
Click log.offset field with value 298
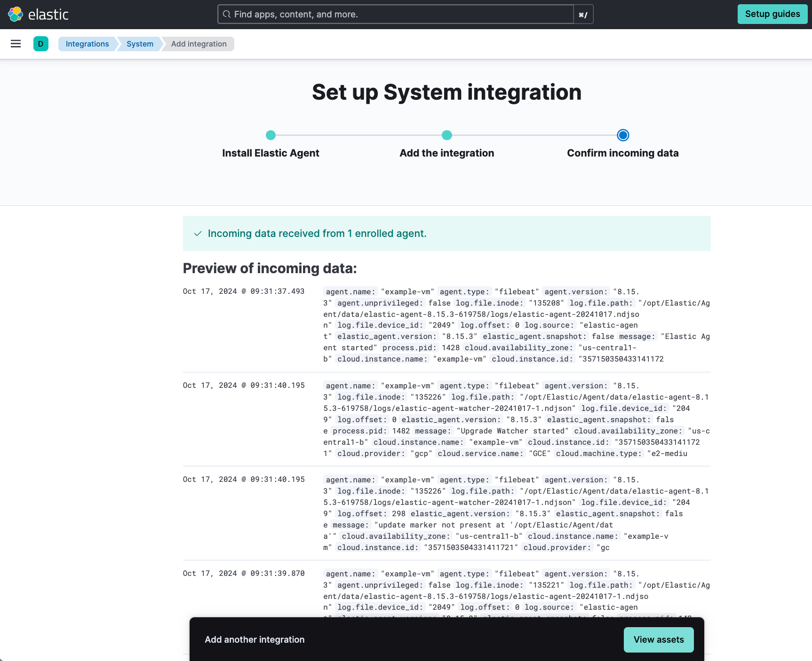click(x=363, y=514)
